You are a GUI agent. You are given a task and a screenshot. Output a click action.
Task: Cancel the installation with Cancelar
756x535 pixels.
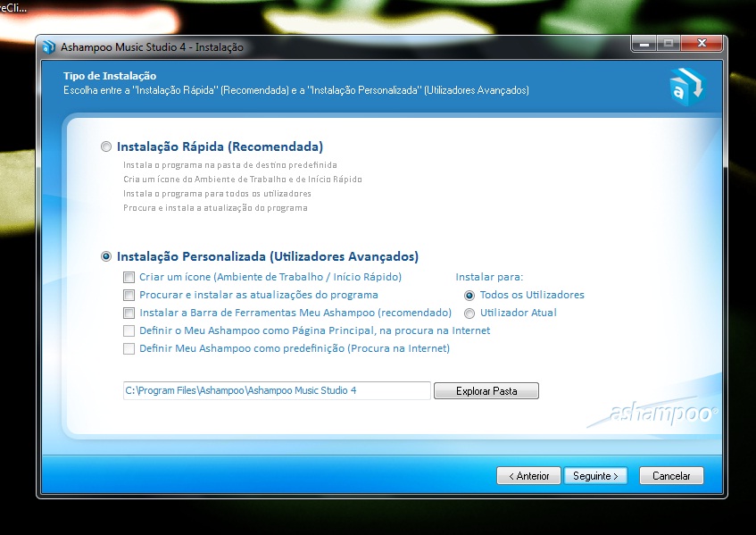point(671,476)
